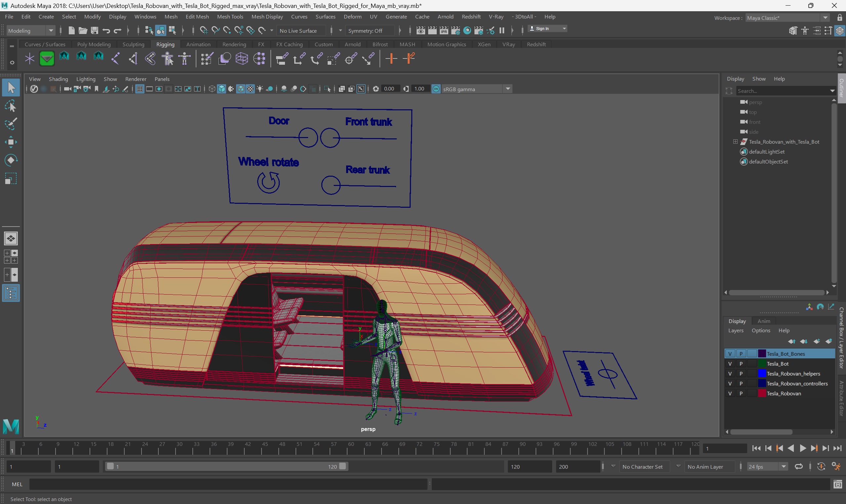Toggle visibility of Tesla_Bot_Bones layer

click(x=730, y=353)
